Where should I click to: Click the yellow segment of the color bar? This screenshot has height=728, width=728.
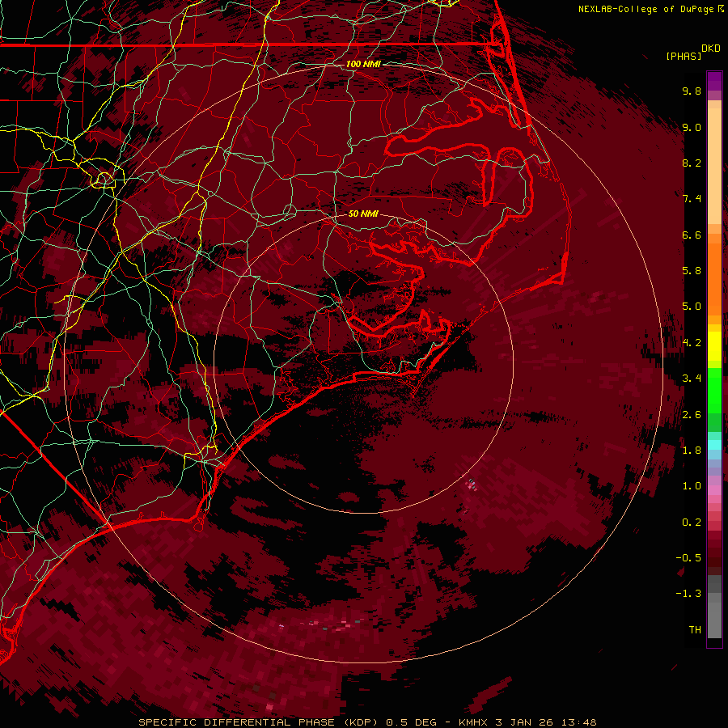tap(714, 346)
